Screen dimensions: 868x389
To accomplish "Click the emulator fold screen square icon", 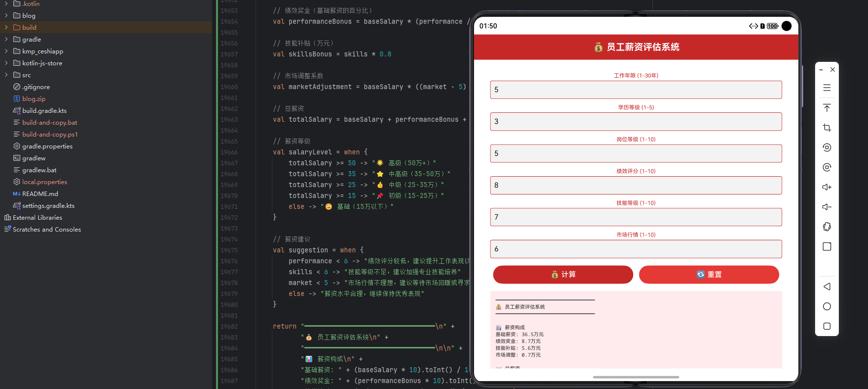I will 827,246.
